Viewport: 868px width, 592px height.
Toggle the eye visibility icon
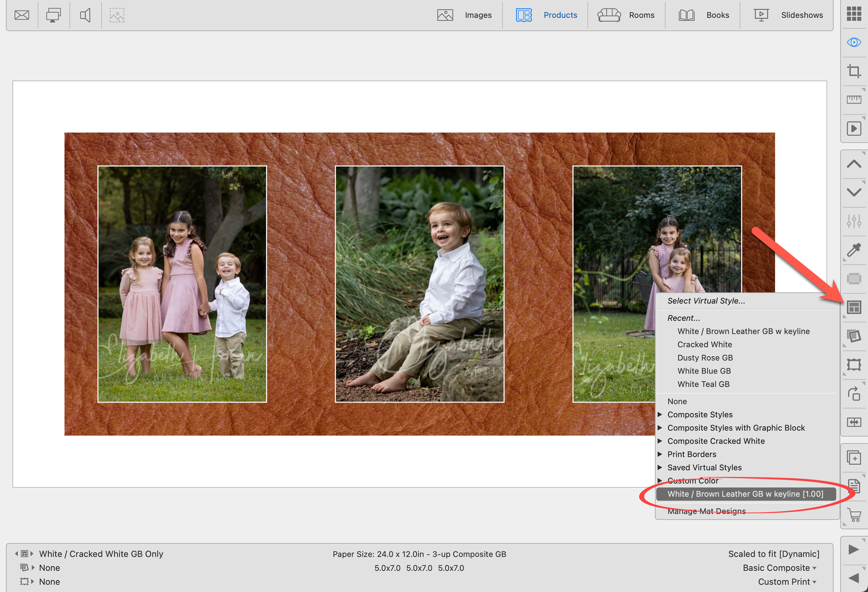[854, 42]
